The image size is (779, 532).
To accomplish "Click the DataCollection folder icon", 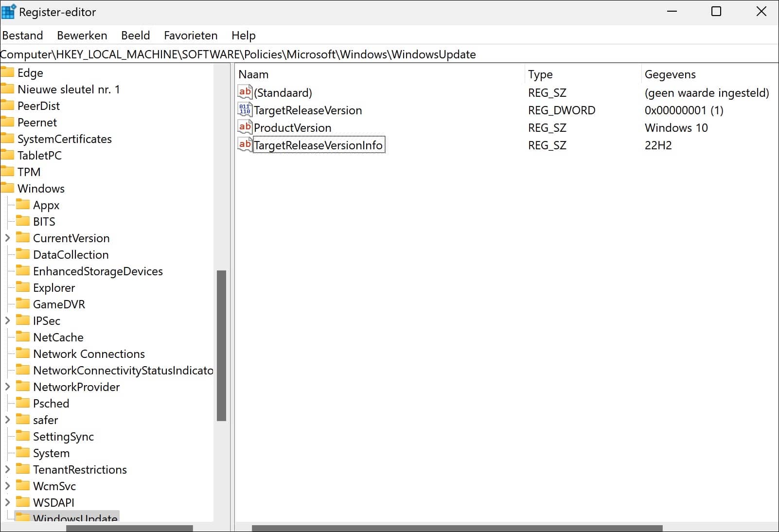I will 23,255.
